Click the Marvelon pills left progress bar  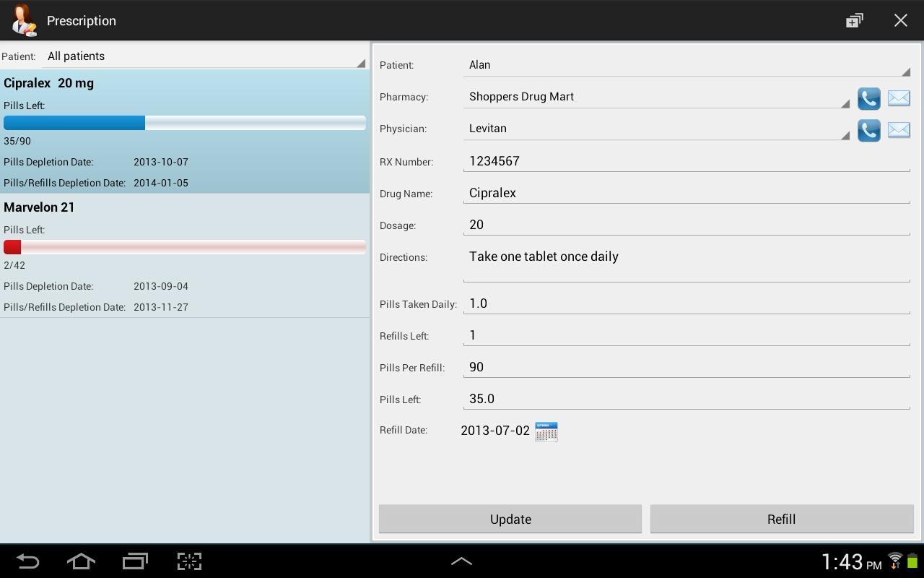click(185, 247)
